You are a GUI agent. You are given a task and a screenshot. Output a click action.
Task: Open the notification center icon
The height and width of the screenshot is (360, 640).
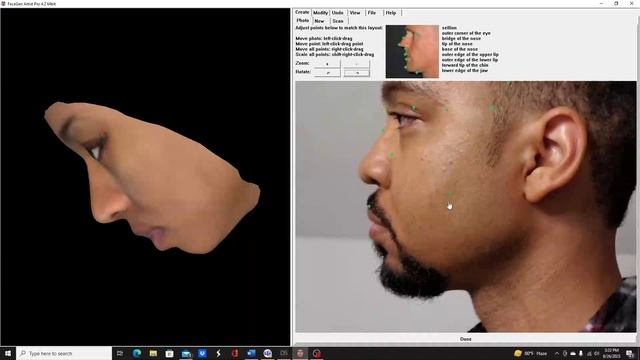pos(630,353)
